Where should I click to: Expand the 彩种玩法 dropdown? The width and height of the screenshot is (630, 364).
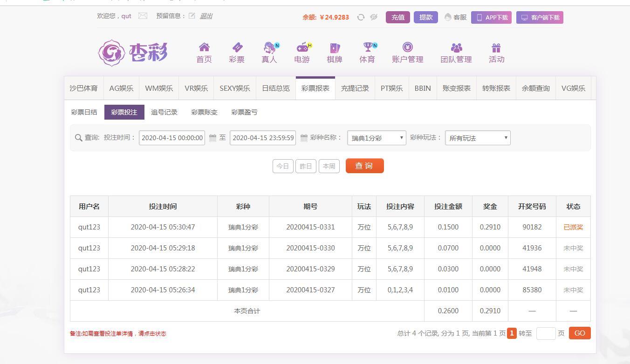478,138
